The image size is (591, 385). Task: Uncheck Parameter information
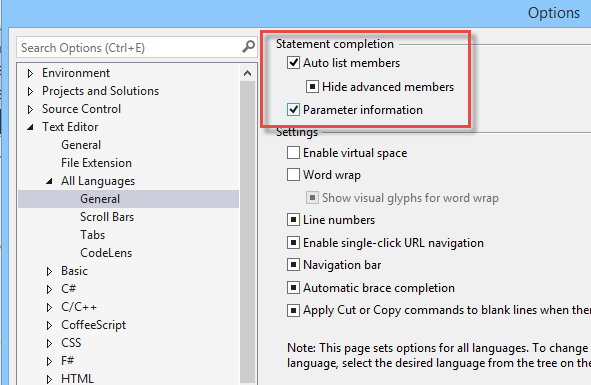293,110
